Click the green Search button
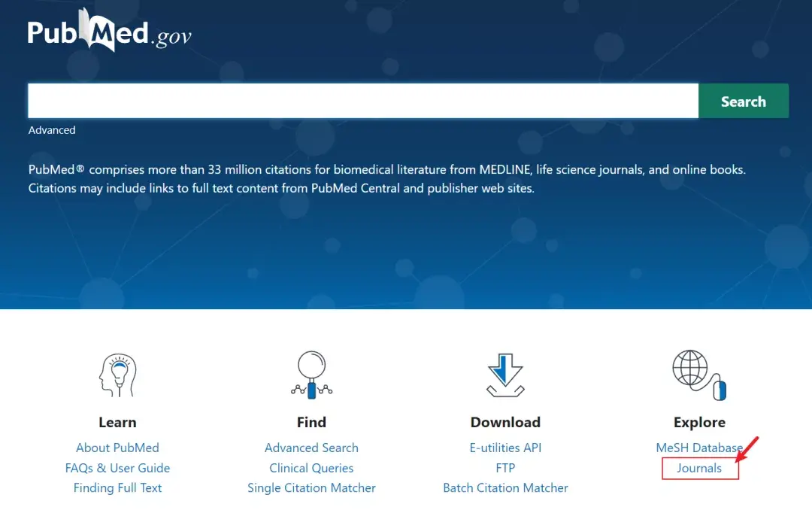The width and height of the screenshot is (812, 513). [x=743, y=101]
